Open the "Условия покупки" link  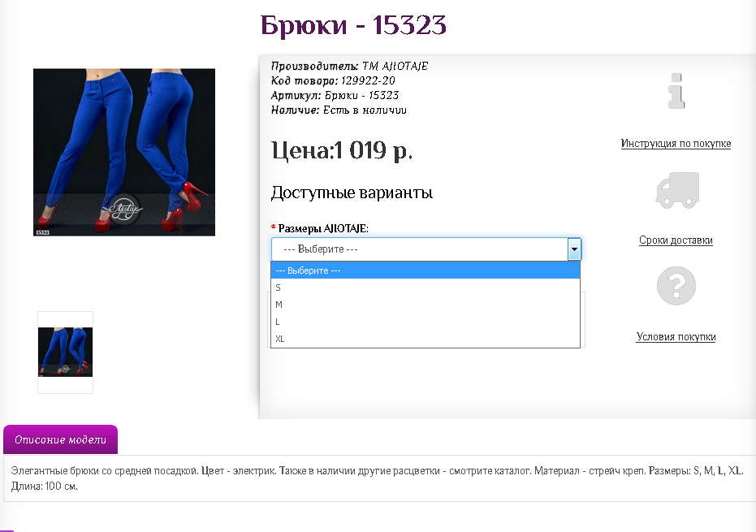pos(676,336)
